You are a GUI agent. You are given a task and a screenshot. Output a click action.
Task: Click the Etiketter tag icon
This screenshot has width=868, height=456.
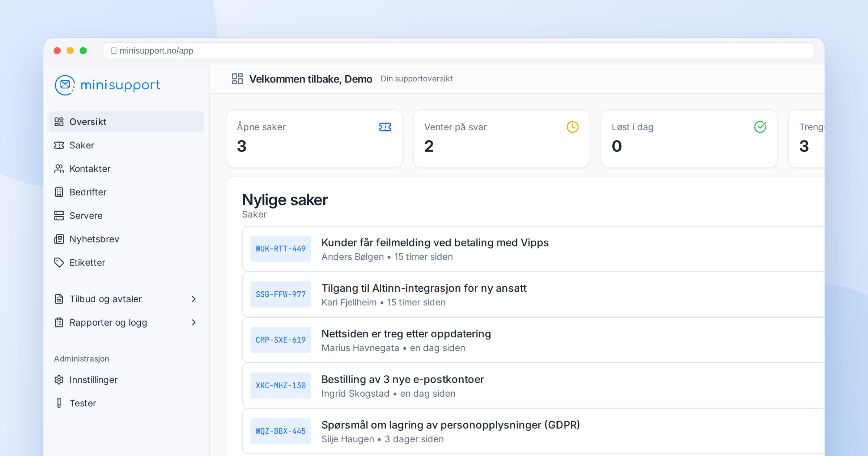pyautogui.click(x=59, y=263)
